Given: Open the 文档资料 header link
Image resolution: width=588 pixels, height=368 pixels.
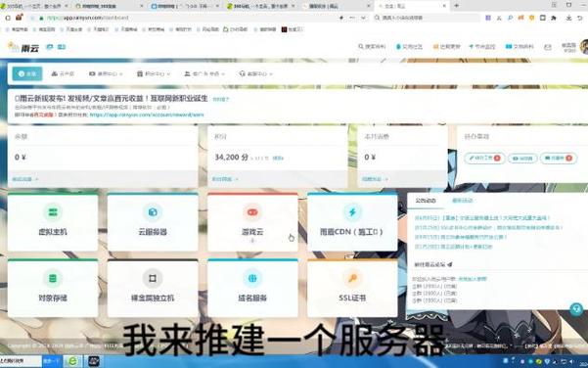Looking at the screenshot, I should pos(520,47).
